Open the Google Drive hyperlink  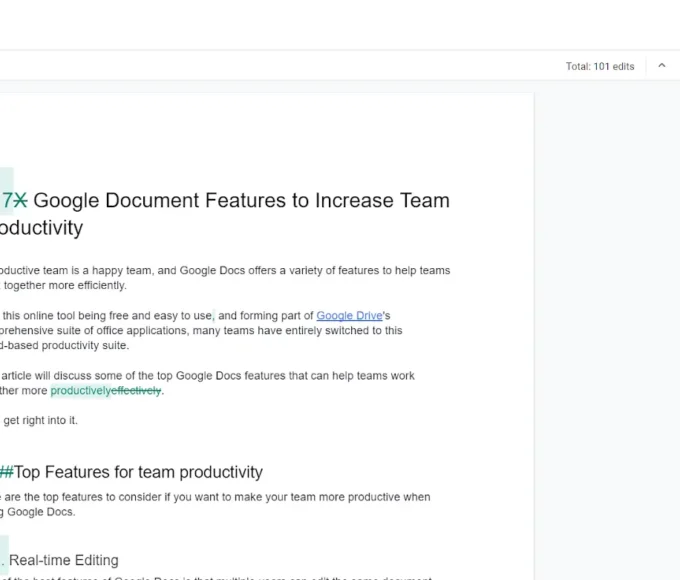[x=349, y=316]
